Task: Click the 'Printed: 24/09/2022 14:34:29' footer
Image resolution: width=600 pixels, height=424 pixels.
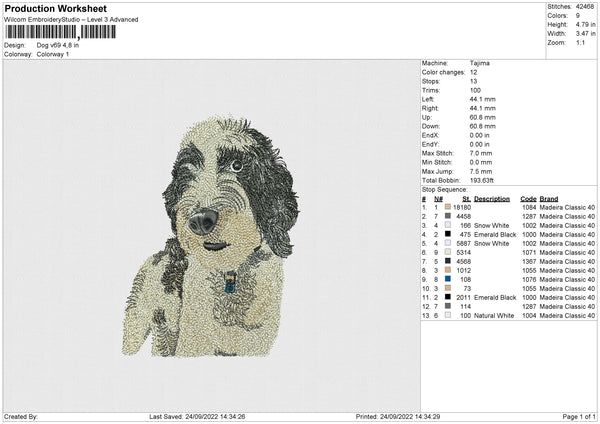Action: pos(398,417)
